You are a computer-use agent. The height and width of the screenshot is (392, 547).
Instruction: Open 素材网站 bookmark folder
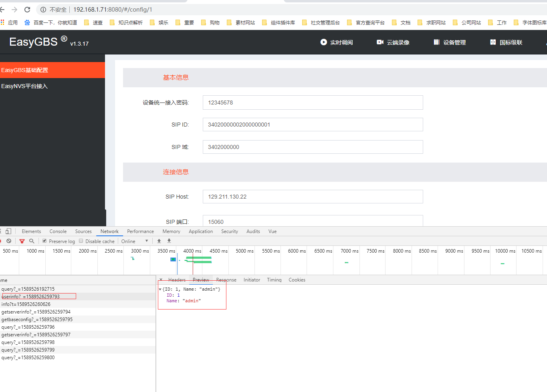tap(240, 23)
